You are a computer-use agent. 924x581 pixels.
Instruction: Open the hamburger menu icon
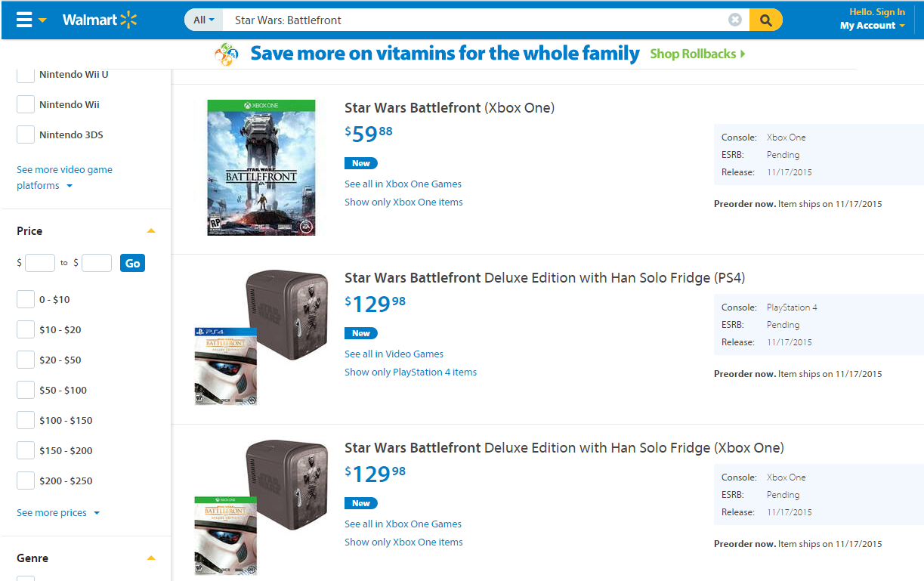(x=24, y=20)
